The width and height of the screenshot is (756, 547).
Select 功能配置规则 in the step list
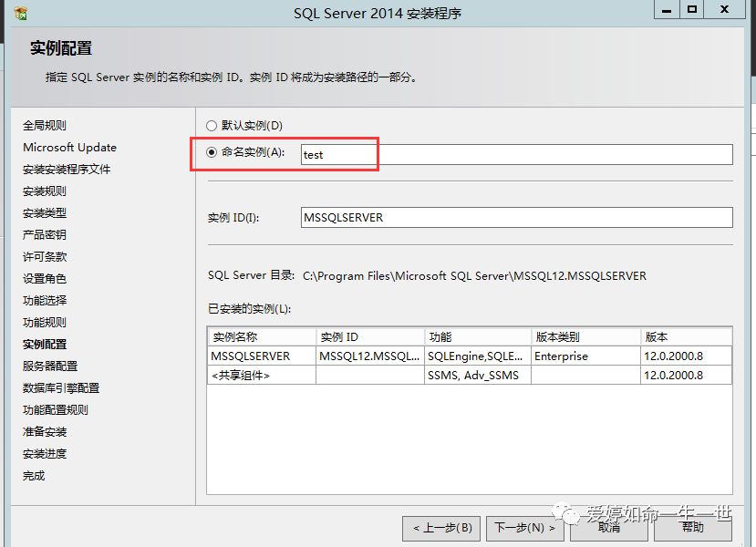(x=56, y=410)
